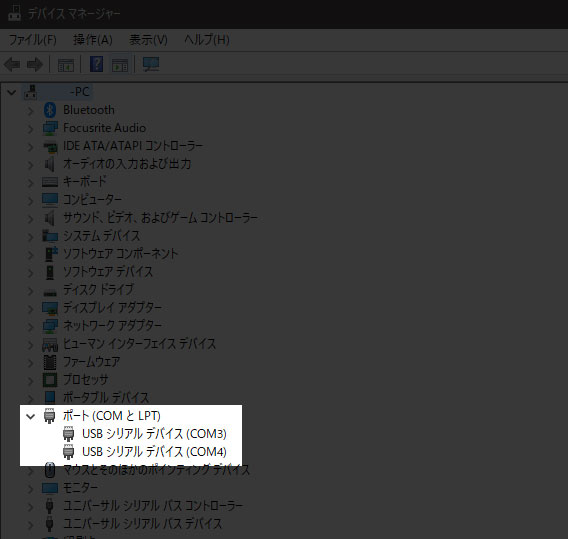The height and width of the screenshot is (539, 568).
Task: Expand the ディスプレイ アダプター category
Action: coord(30,309)
